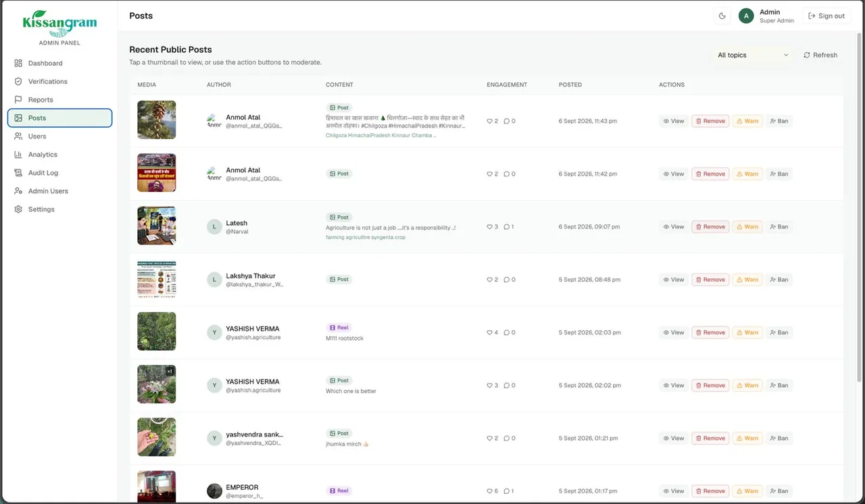Click the Posts image icon in sidebar
The height and width of the screenshot is (504, 865).
click(x=18, y=118)
